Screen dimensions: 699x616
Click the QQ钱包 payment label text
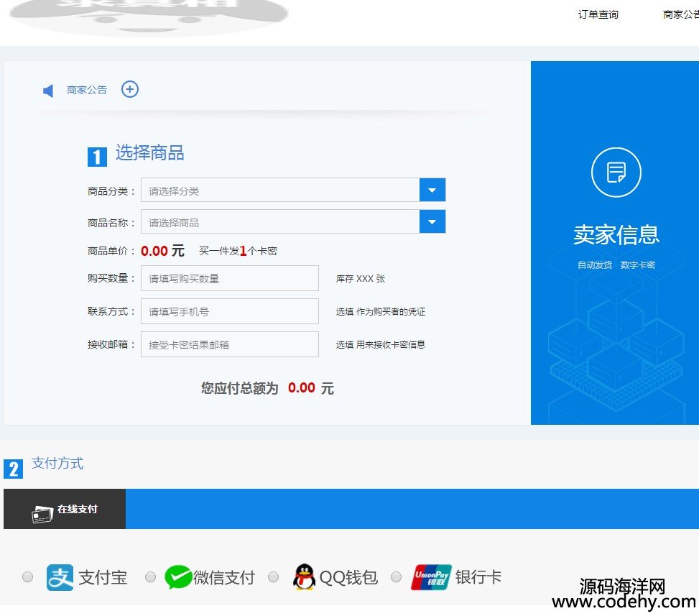click(348, 577)
